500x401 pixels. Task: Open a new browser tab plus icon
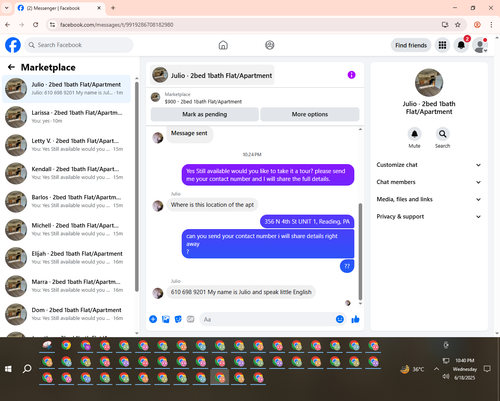pos(113,8)
